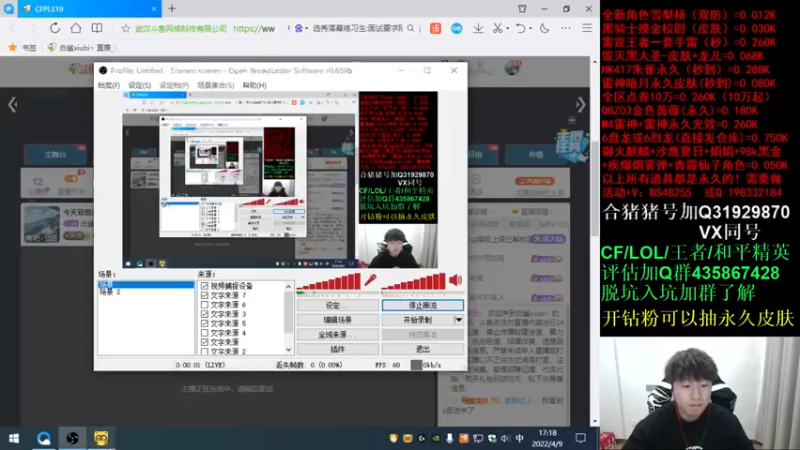Toggle night mode moon icon

pyautogui.click(x=544, y=29)
